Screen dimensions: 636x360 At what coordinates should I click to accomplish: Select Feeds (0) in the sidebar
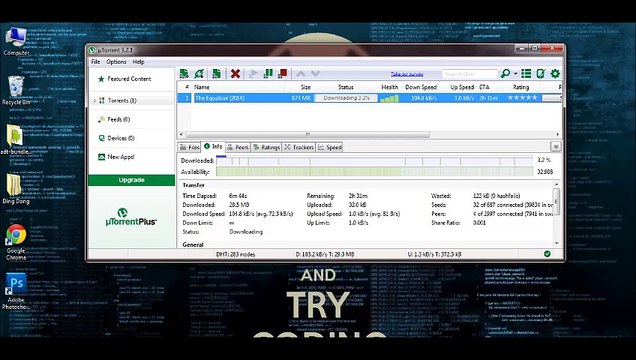(118, 119)
